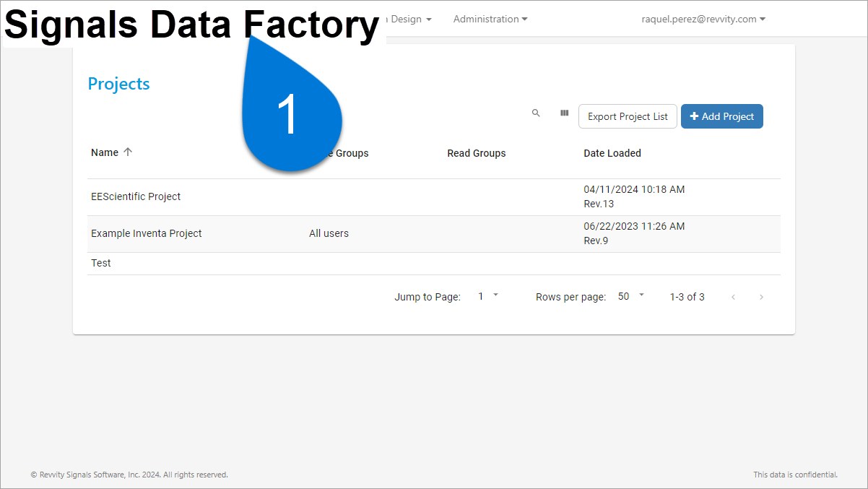The image size is (868, 489).
Task: Open the EEScientific Project row
Action: [433, 196]
